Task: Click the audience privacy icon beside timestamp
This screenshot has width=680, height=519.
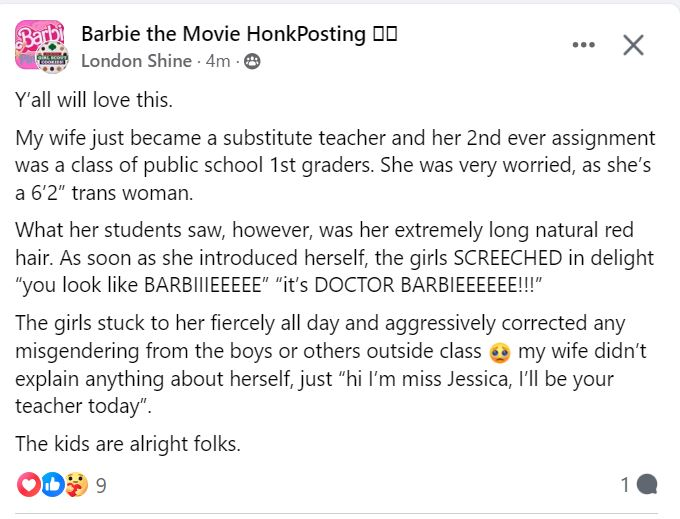Action: coord(252,62)
